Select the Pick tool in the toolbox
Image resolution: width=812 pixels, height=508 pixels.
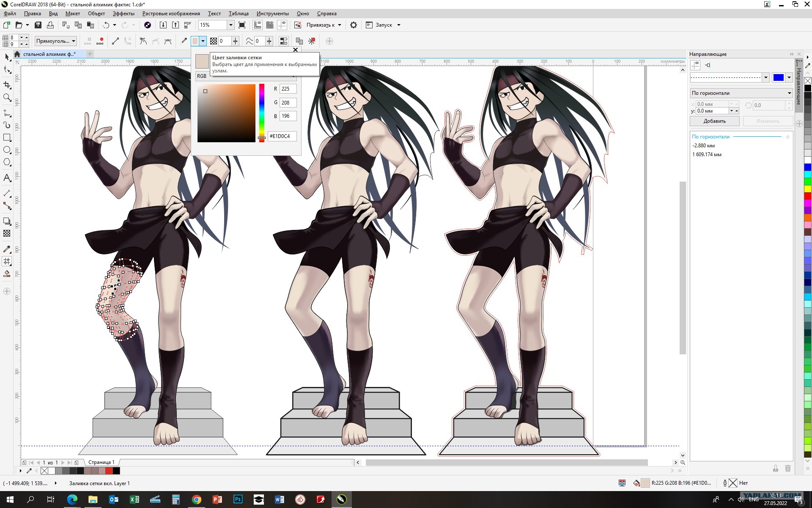(x=7, y=57)
